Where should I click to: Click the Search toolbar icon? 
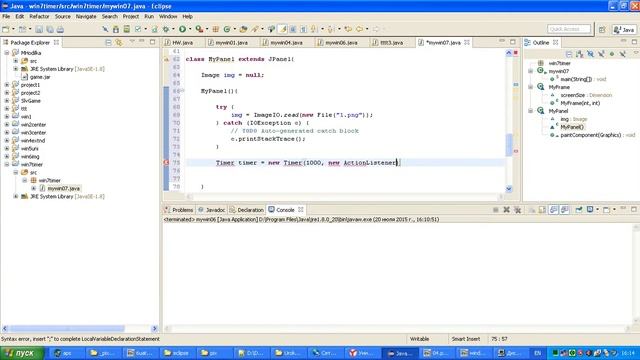coord(255,29)
